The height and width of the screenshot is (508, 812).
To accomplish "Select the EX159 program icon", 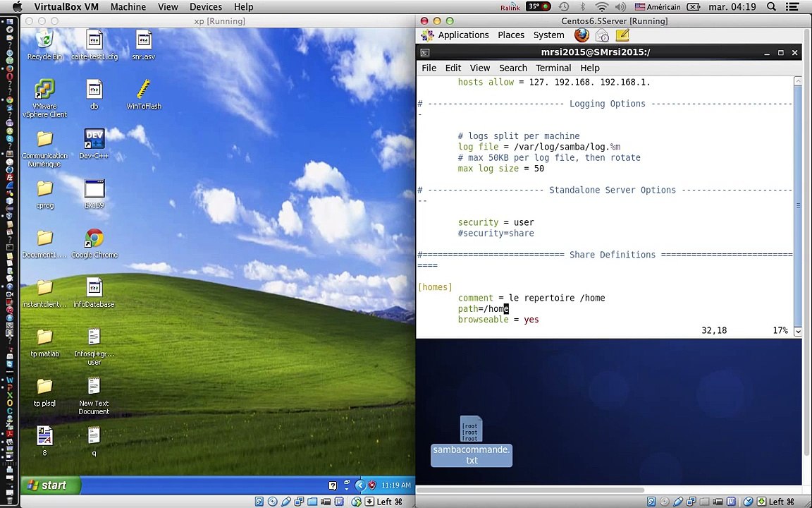I will [x=94, y=195].
